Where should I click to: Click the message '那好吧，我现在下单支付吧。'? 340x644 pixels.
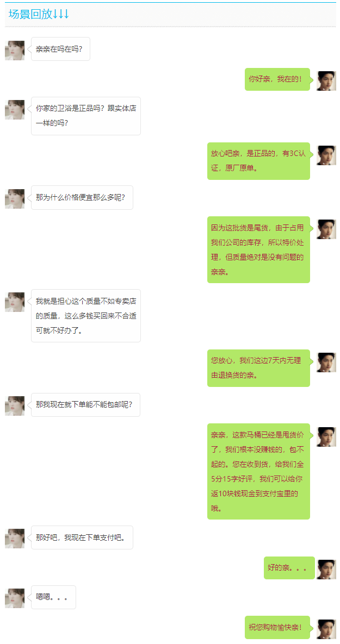(x=82, y=537)
